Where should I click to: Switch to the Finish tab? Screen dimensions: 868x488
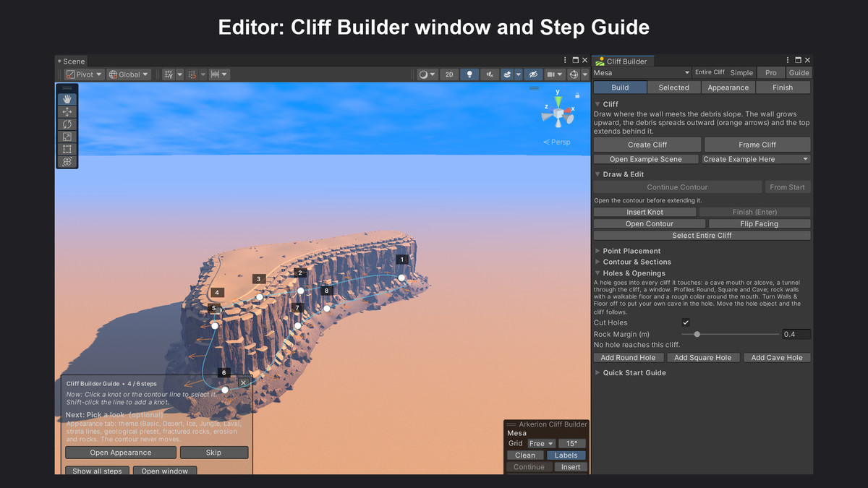(x=783, y=87)
